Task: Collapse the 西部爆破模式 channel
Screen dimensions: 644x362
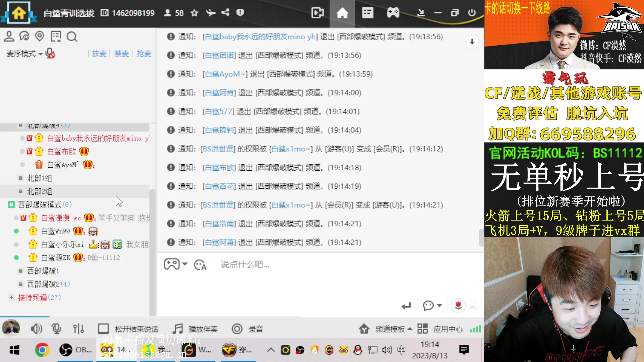Action: [11, 204]
